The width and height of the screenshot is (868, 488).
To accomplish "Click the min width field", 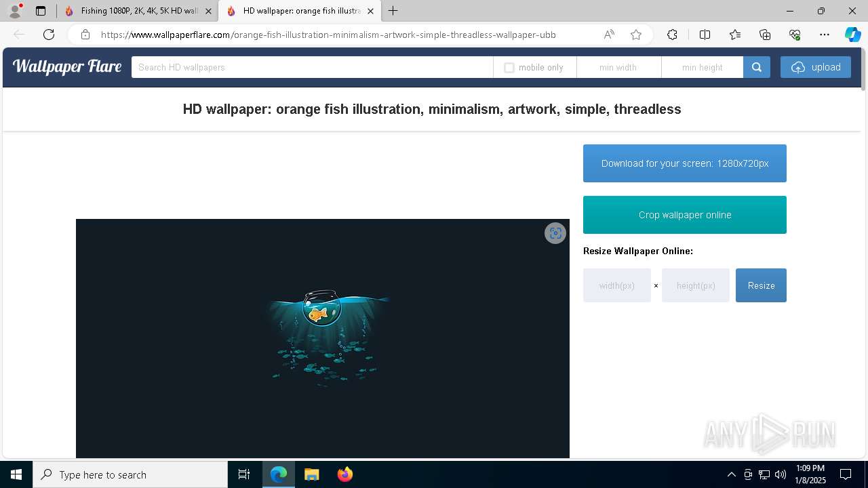I will coord(618,67).
